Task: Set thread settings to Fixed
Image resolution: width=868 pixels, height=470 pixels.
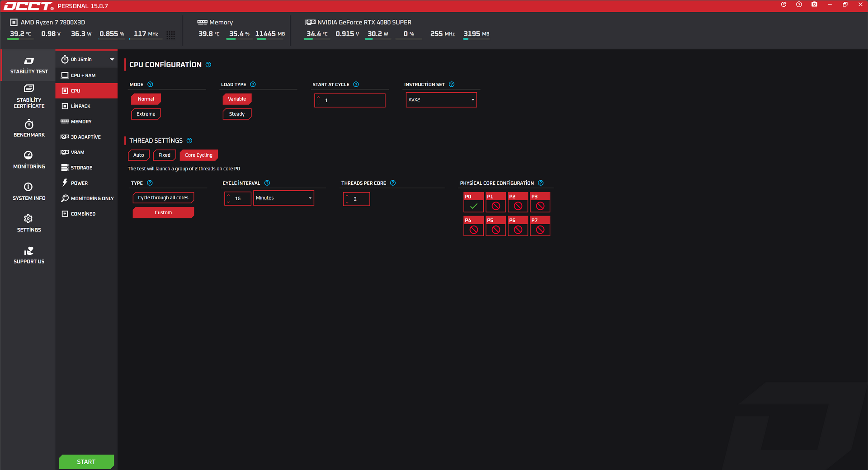Action: (165, 155)
